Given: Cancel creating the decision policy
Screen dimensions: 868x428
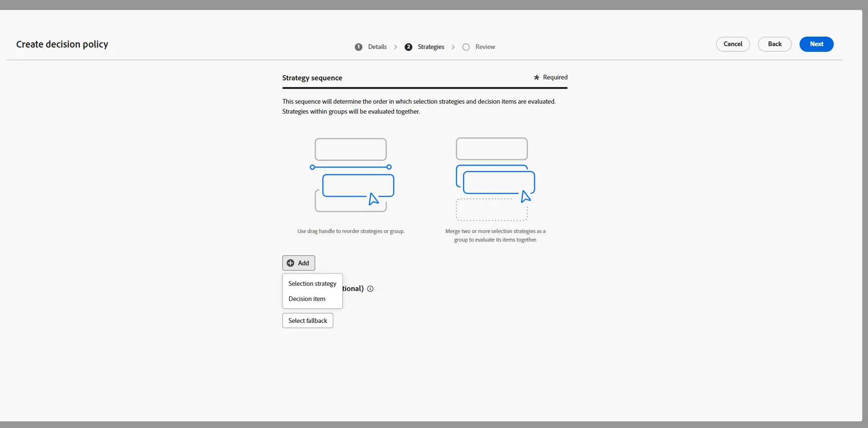Looking at the screenshot, I should [733, 44].
